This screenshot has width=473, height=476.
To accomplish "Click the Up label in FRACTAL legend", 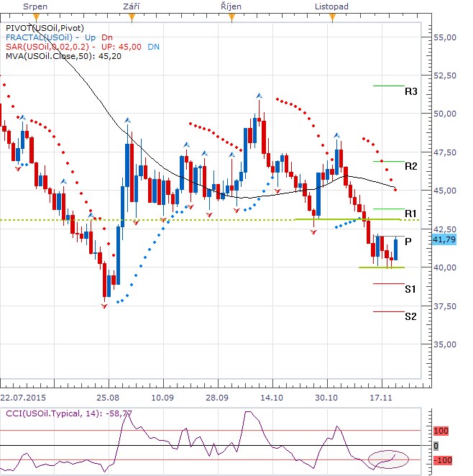I will pos(90,37).
